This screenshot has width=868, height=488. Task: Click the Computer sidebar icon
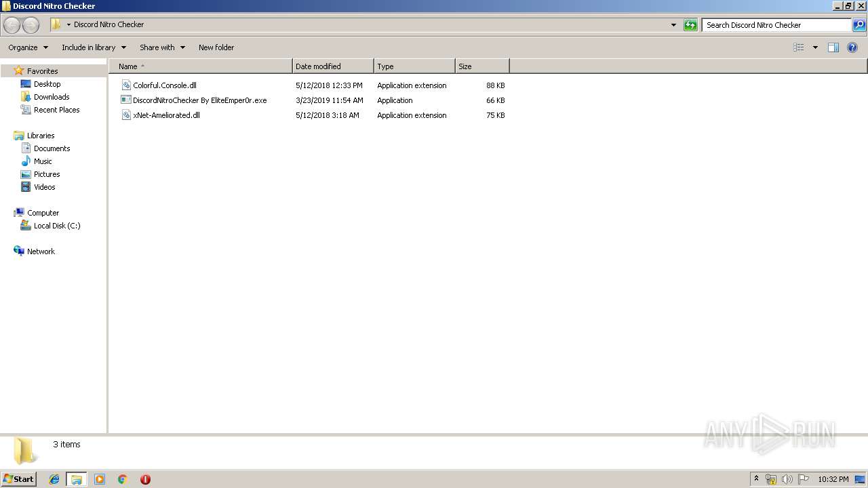pos(19,213)
